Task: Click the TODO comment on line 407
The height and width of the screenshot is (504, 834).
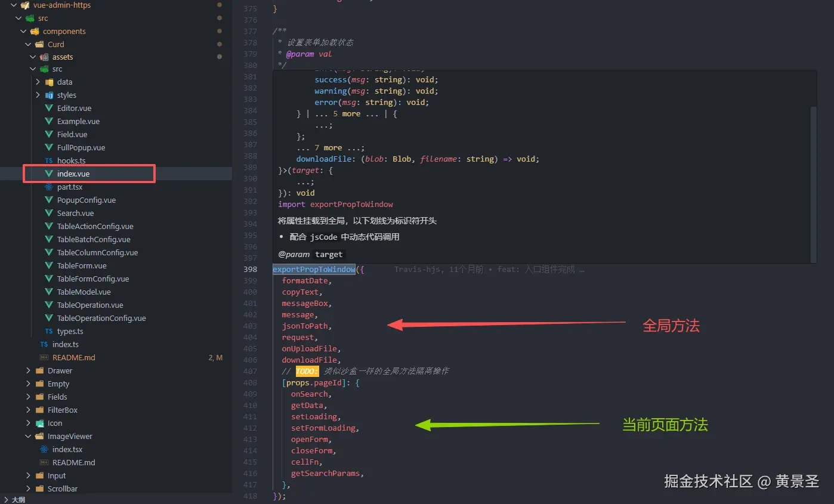Action: pyautogui.click(x=365, y=371)
